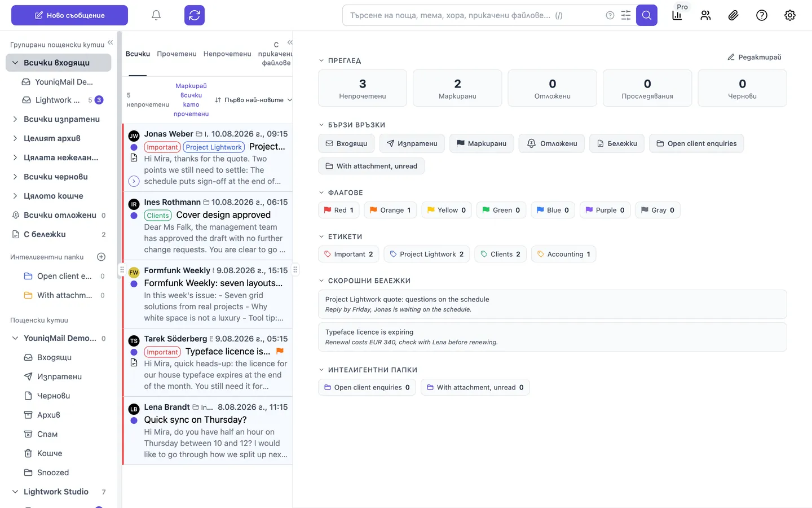Click the sync refresh icon button

click(x=195, y=15)
